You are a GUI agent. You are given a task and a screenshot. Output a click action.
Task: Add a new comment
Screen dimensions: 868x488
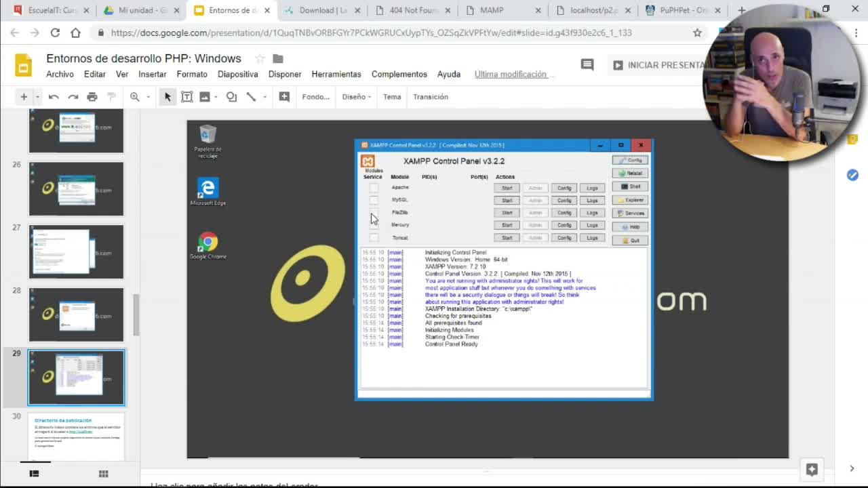[x=284, y=97]
